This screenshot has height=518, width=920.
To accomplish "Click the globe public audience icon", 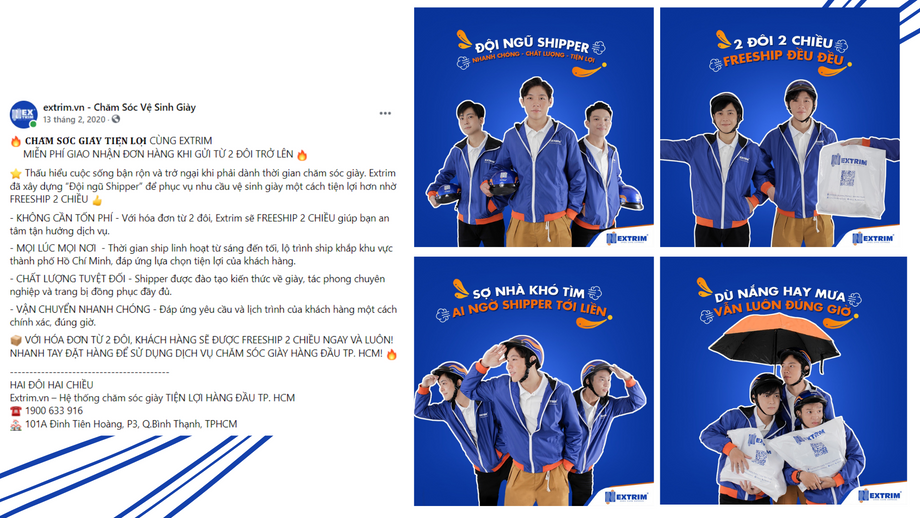I will [116, 119].
